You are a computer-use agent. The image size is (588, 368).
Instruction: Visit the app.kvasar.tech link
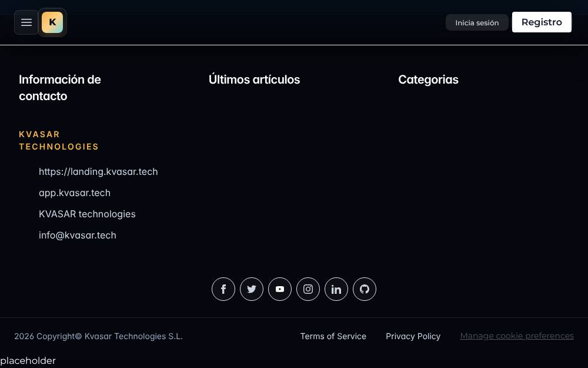75,193
